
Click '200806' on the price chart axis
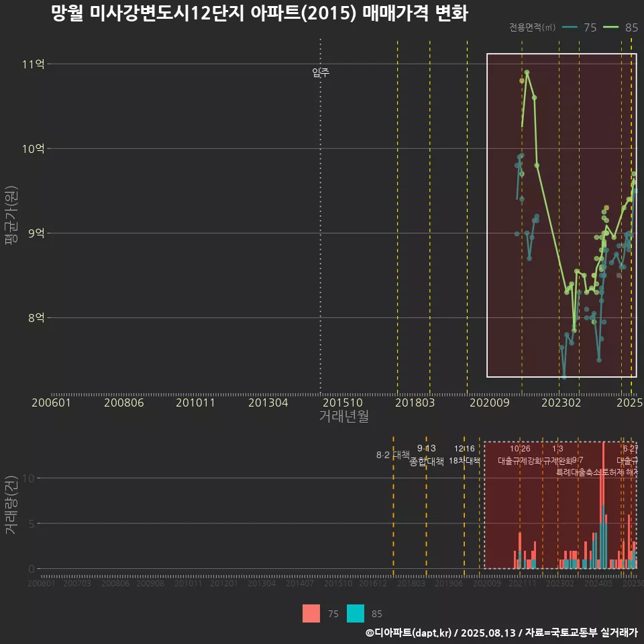[124, 402]
